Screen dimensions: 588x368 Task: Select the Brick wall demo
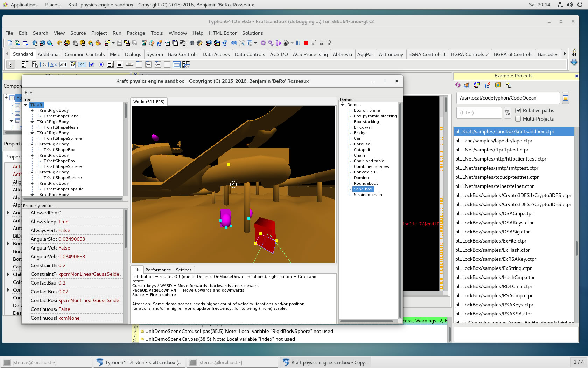point(363,127)
